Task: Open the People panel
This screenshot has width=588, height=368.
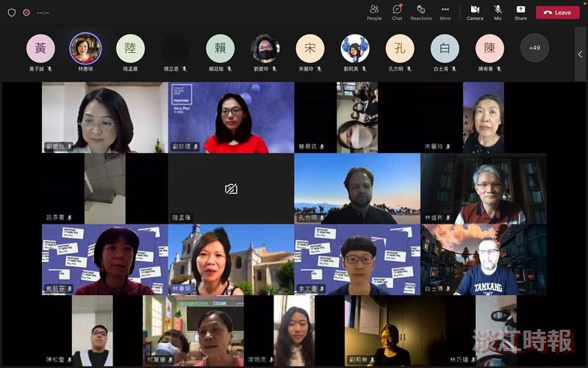Action: [374, 13]
